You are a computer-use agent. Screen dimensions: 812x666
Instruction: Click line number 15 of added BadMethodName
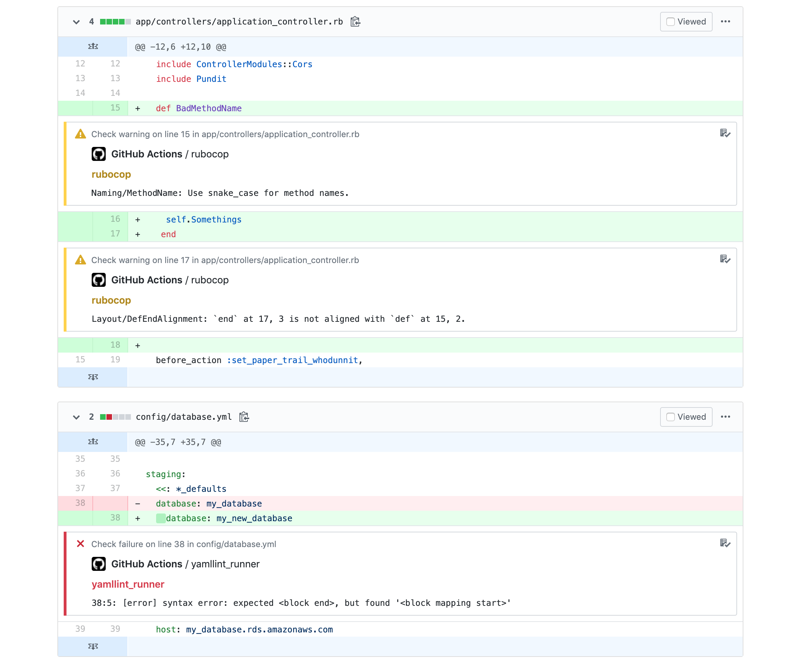(x=115, y=108)
